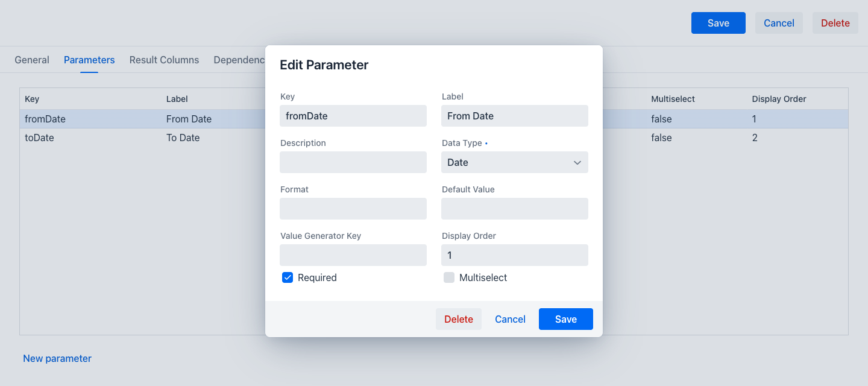Screen dimensions: 868x386
Task: Select the Description text field
Action: coord(353,162)
